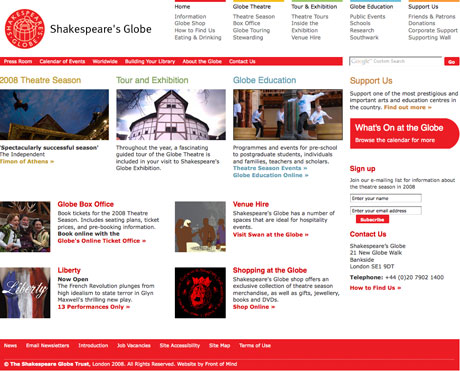Open 2008 Theatre Season night photo

54,114
